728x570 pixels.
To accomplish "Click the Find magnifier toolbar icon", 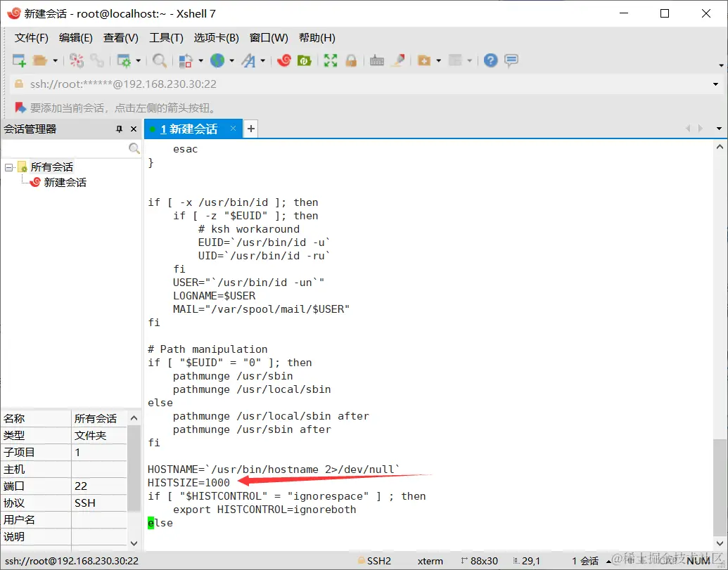I will click(159, 60).
